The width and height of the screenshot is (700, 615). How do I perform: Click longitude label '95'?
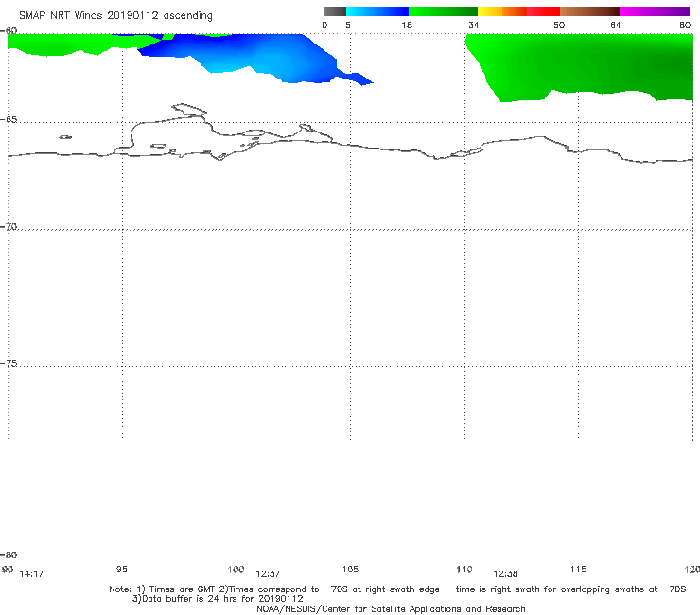tap(121, 569)
